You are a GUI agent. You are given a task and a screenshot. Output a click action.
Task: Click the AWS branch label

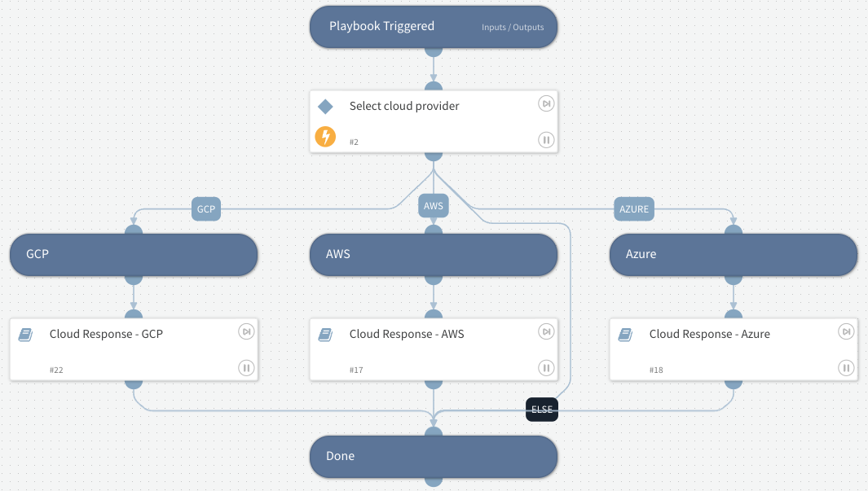click(434, 206)
